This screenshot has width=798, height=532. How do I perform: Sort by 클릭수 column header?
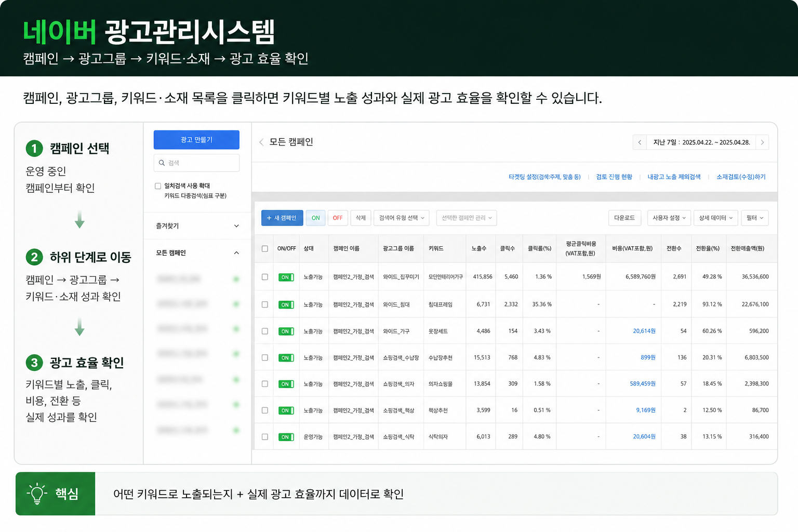coord(507,249)
